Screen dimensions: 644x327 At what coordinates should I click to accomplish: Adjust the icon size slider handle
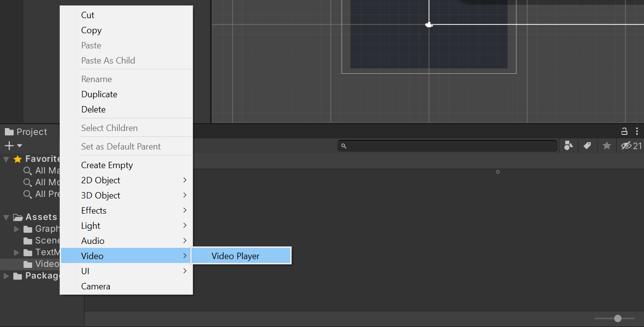(618, 318)
